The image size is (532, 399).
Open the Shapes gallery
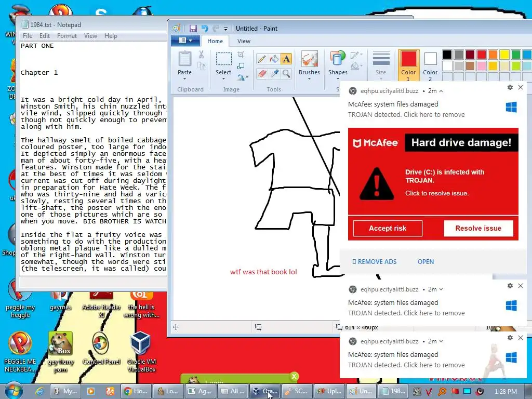click(338, 65)
